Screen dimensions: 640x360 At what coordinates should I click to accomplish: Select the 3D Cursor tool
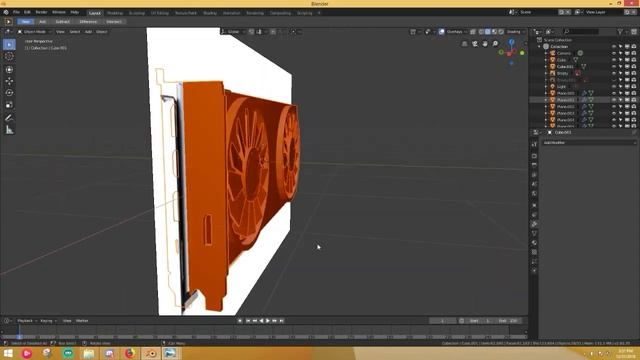coord(9,56)
